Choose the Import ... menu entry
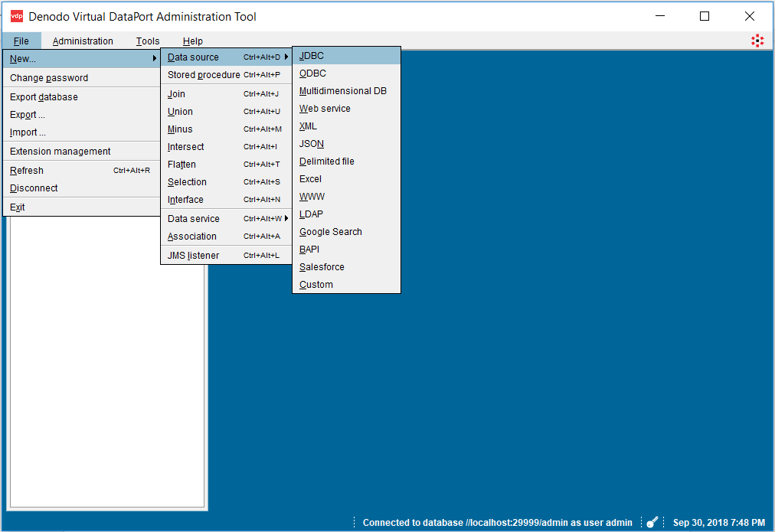The width and height of the screenshot is (775, 532). [81, 132]
